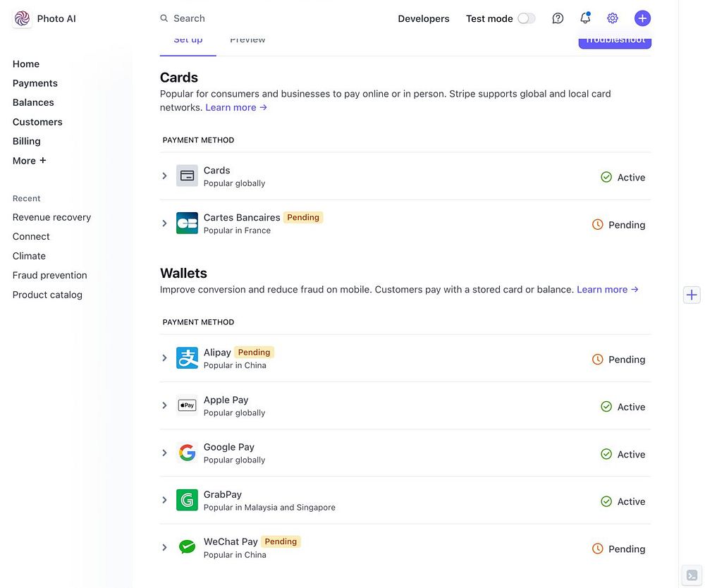
Task: Click the Apple Pay name text
Action: [226, 400]
